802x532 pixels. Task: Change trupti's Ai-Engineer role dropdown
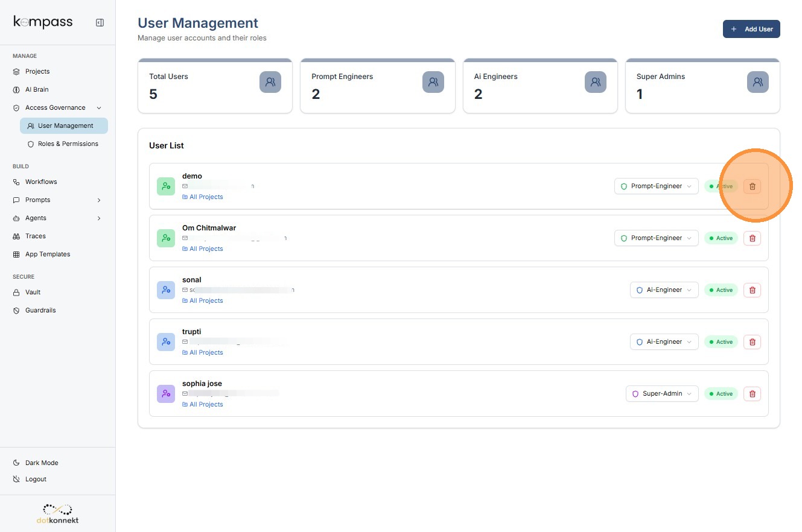tap(664, 342)
